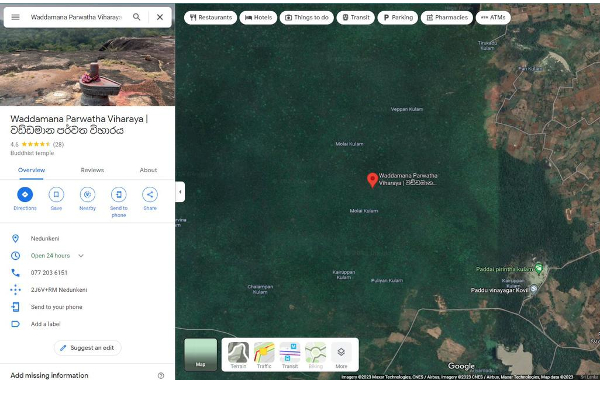Click phone number 077 203 6151
Viewport: 600px width, 400px height.
(49, 273)
